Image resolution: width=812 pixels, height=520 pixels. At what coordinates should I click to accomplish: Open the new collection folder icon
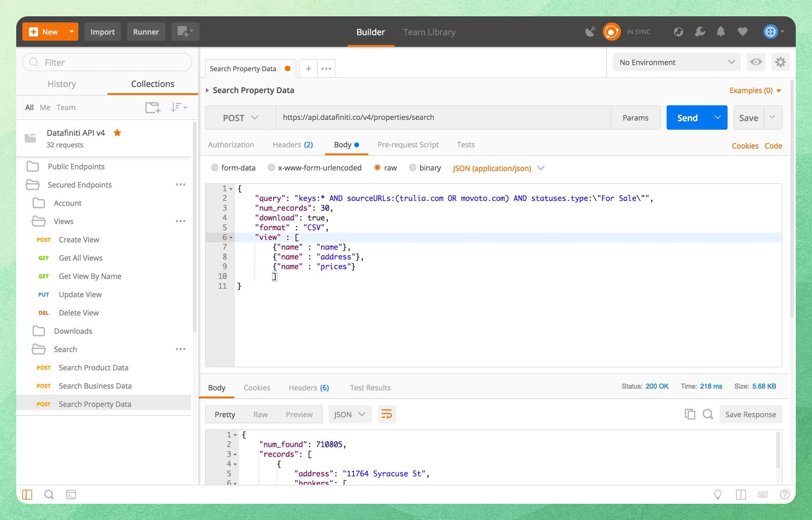coord(152,107)
